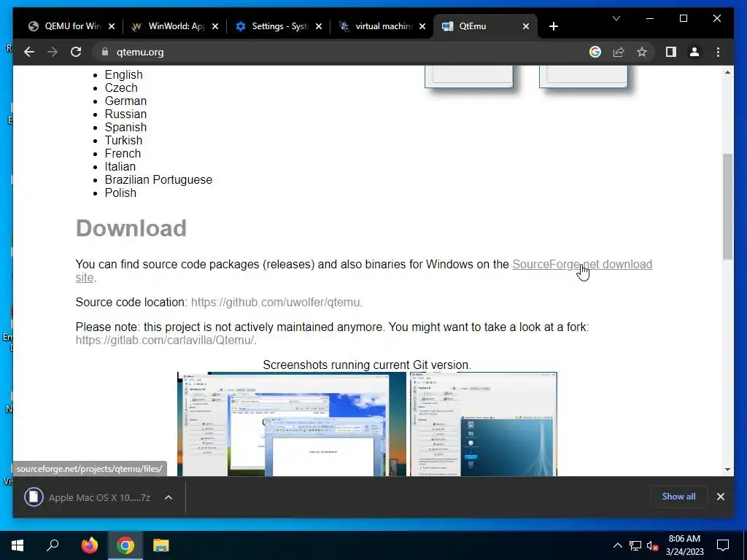Open Chrome three-dot menu
The width and height of the screenshot is (747, 560).
pyautogui.click(x=718, y=52)
